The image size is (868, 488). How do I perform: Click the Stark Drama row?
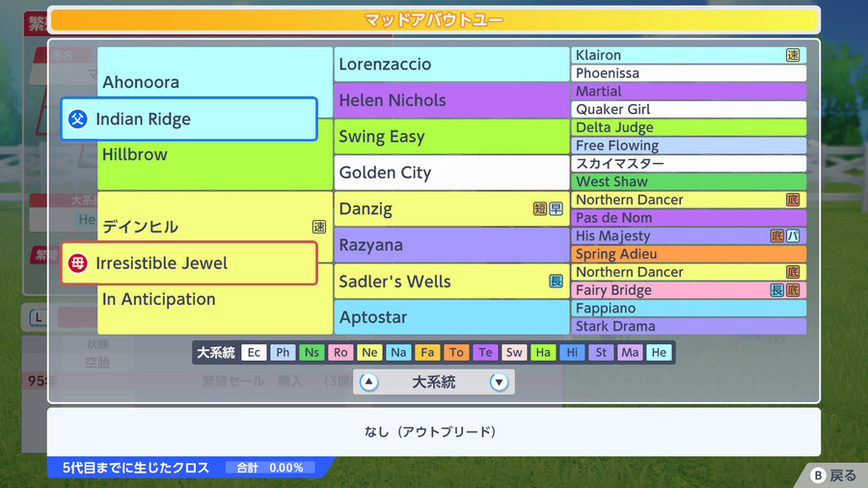point(689,326)
